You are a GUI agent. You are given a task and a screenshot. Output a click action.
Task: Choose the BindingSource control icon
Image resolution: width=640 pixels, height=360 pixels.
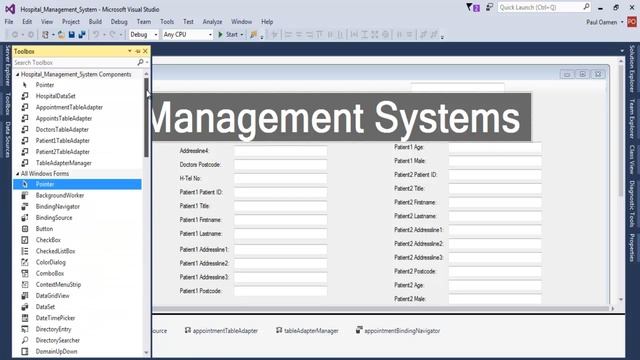tap(25, 218)
